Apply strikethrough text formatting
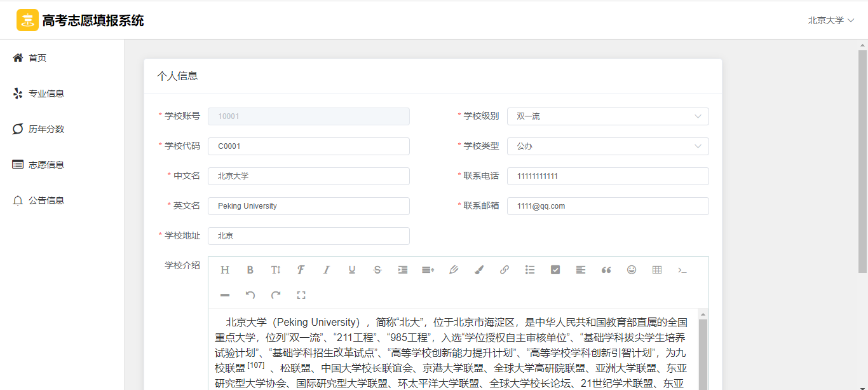This screenshot has width=868, height=390. coord(377,270)
